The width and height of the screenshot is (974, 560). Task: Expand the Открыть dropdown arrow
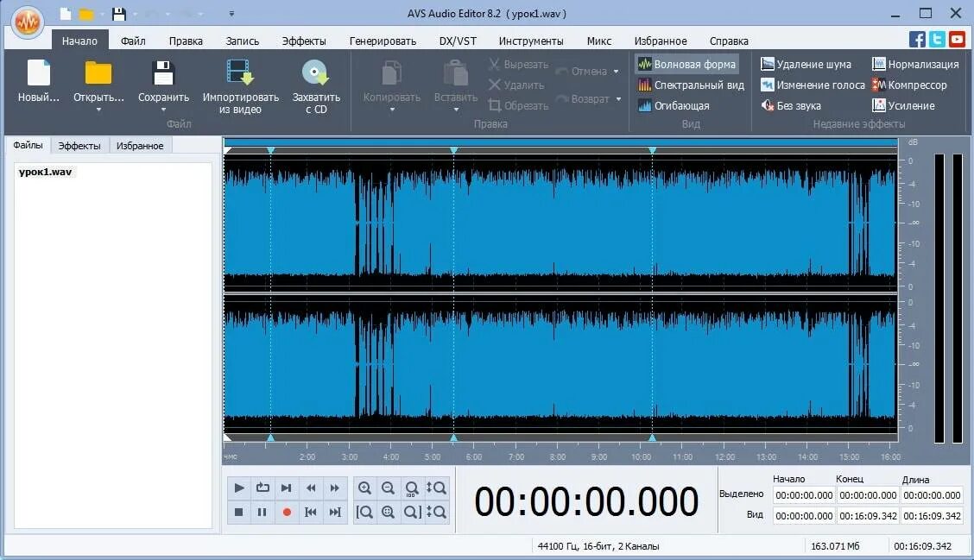tap(98, 110)
